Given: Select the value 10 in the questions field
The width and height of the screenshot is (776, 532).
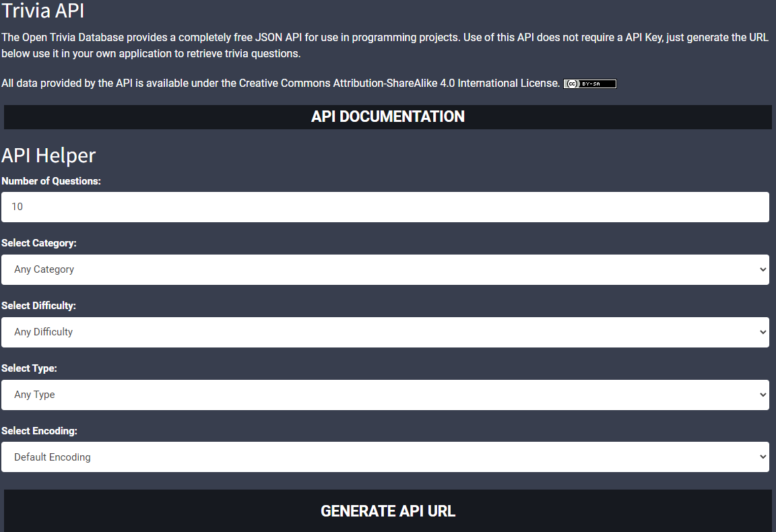Looking at the screenshot, I should tap(17, 207).
